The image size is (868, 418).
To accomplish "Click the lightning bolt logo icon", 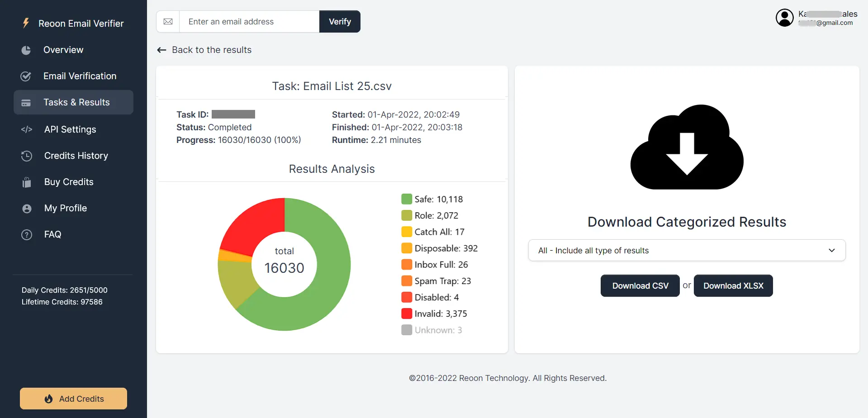I will point(26,23).
